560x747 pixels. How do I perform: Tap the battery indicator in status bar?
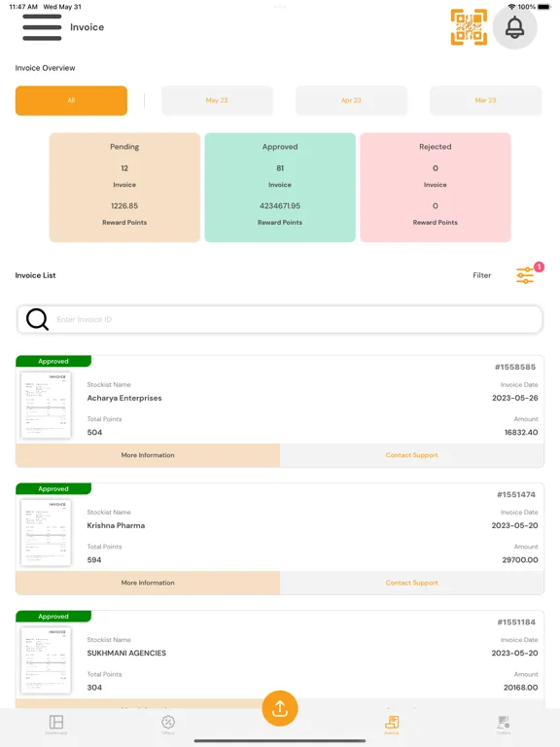pos(544,7)
